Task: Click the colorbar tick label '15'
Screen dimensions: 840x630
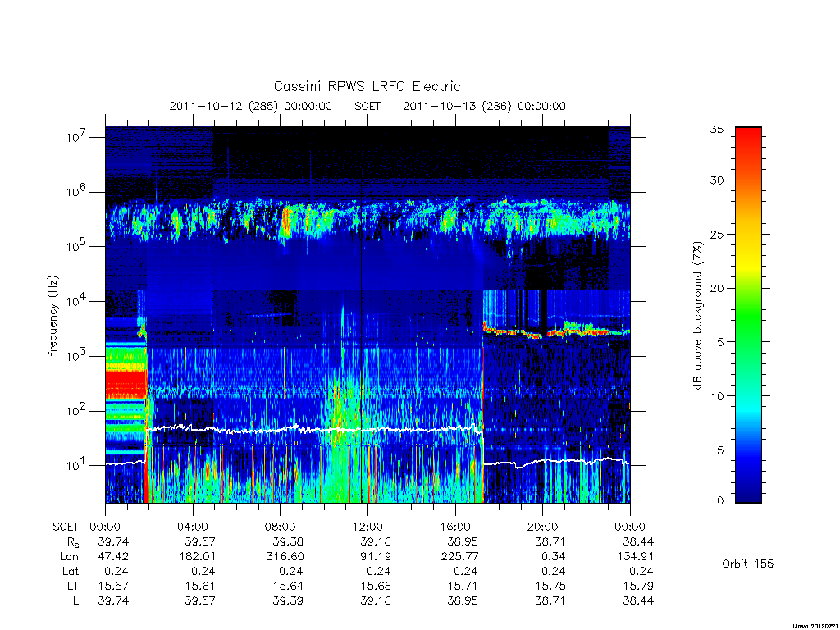Action: 717,342
